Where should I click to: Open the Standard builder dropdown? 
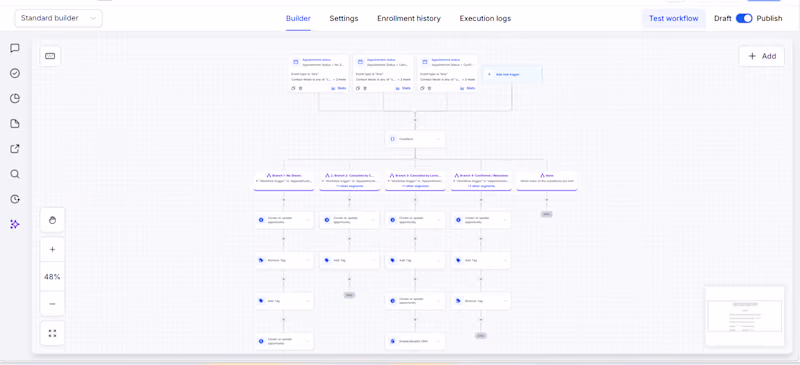(x=59, y=18)
